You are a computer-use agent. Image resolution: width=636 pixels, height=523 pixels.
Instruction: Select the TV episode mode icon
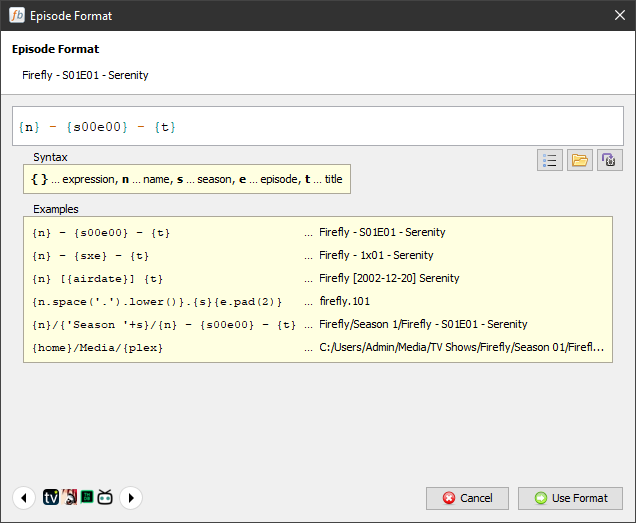(51, 497)
